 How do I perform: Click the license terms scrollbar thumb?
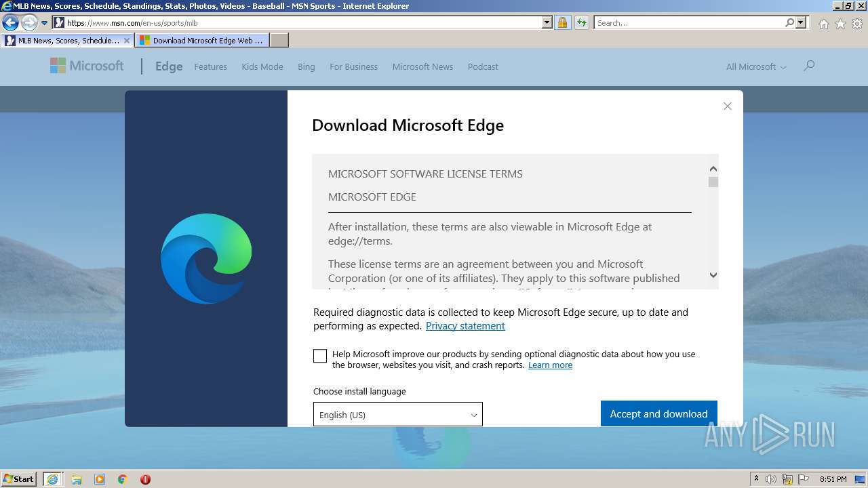pyautogui.click(x=713, y=182)
